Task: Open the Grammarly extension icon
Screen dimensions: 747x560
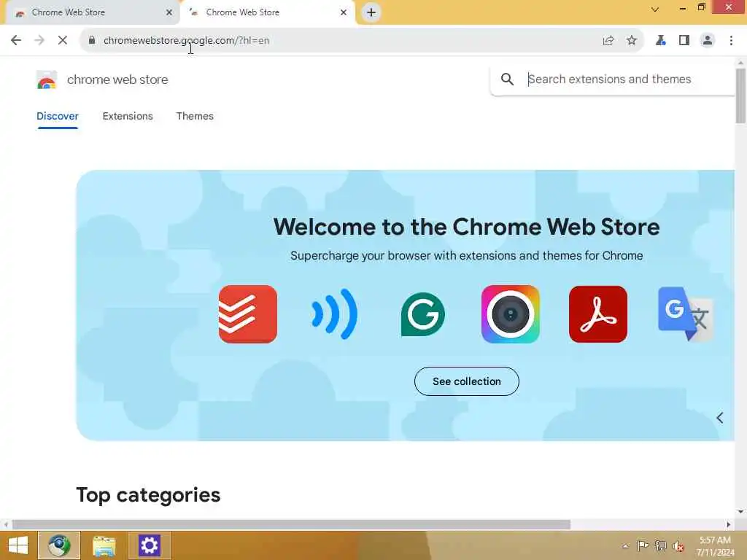Action: point(423,314)
